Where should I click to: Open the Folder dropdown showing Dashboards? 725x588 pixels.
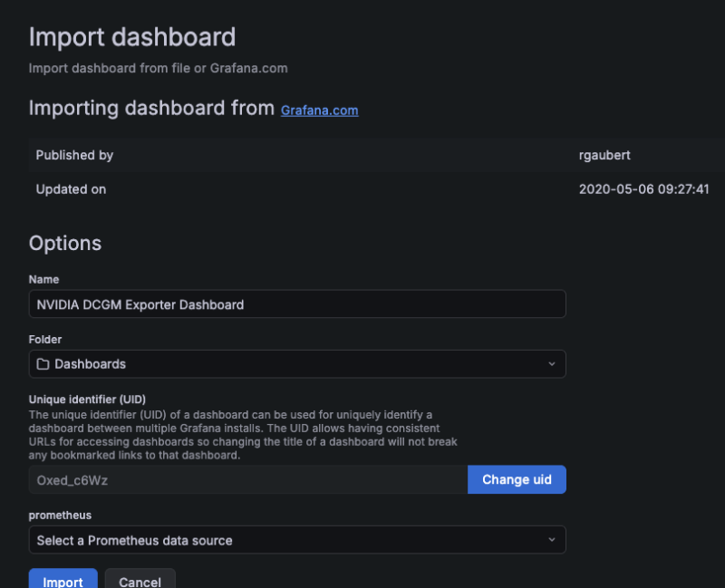coord(297,364)
